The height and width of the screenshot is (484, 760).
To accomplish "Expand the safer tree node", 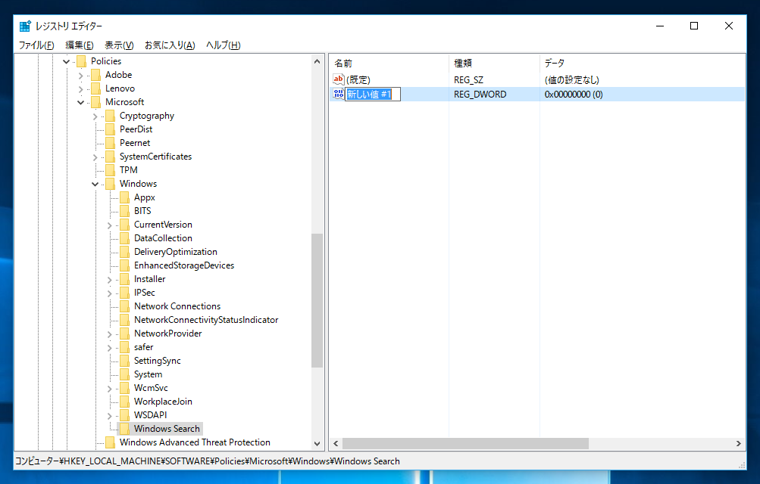I will coord(110,347).
